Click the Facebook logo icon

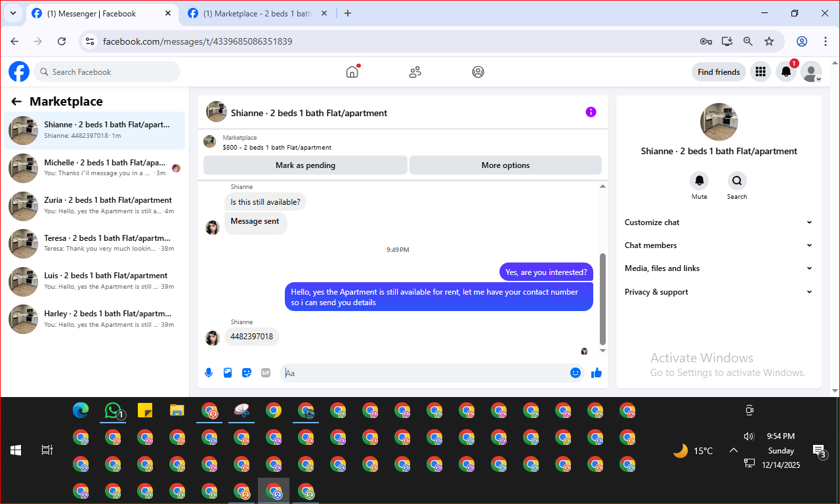[19, 72]
